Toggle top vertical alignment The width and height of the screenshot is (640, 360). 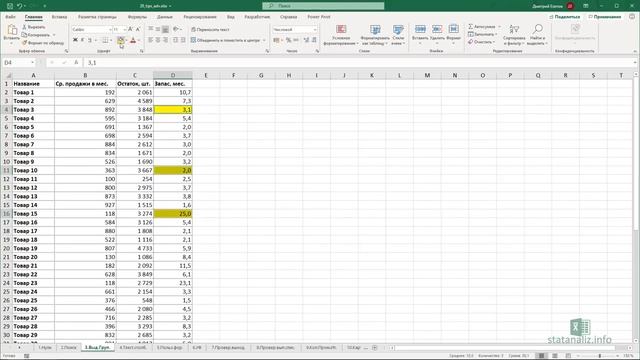[x=151, y=29]
